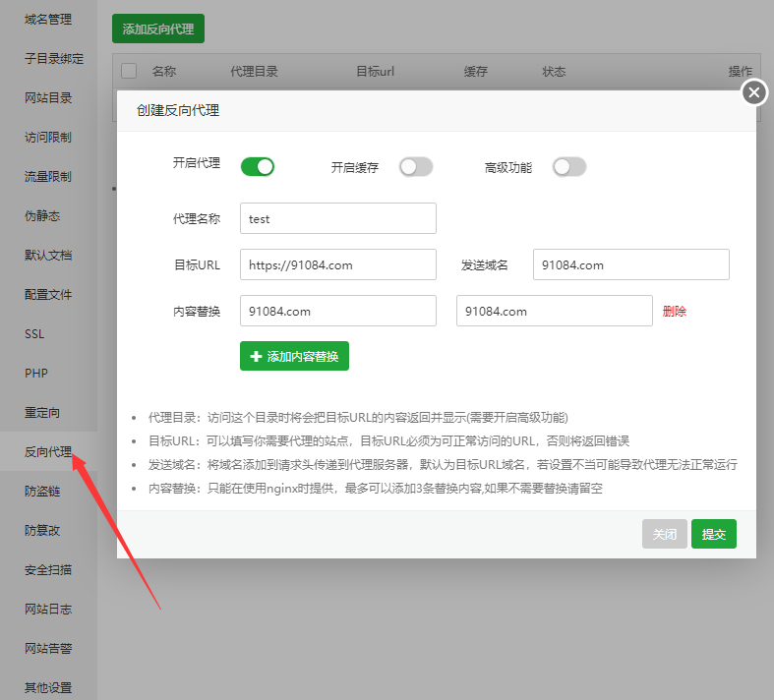The image size is (774, 700).
Task: Check the select-all checkbox in table header
Action: pos(129,71)
